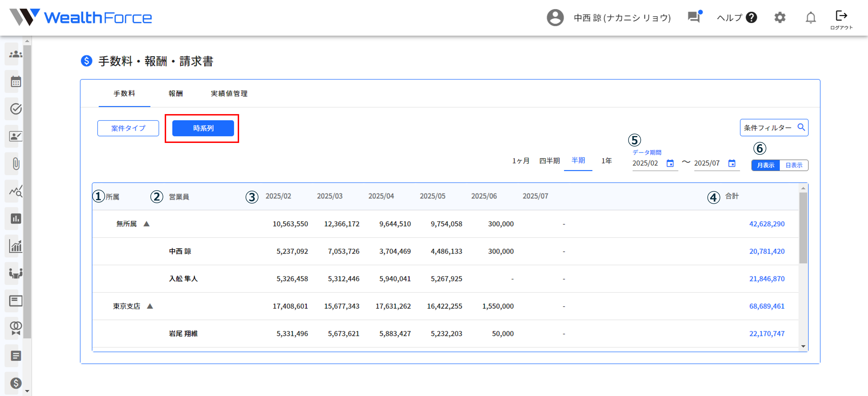The width and height of the screenshot is (868, 396).
Task: Open the growth chart icon in sidebar
Action: click(16, 246)
